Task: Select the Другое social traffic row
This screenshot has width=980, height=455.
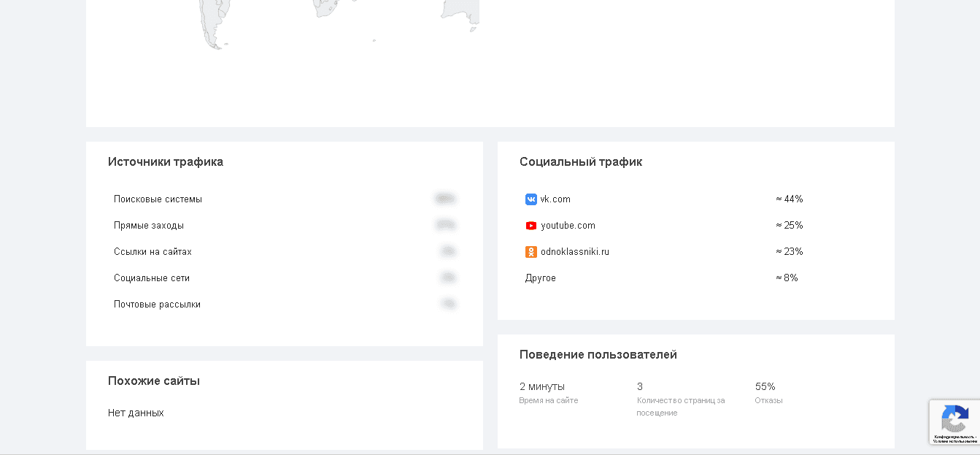Action: coord(541,278)
